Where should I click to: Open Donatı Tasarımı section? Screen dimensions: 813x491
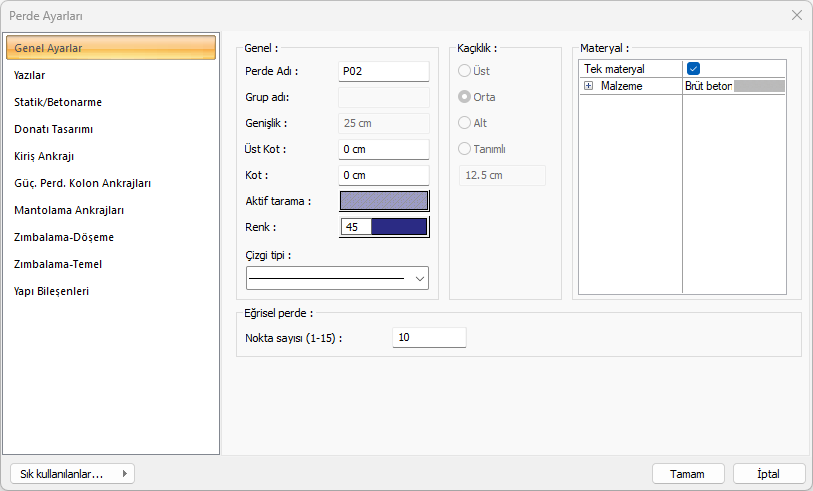click(54, 129)
